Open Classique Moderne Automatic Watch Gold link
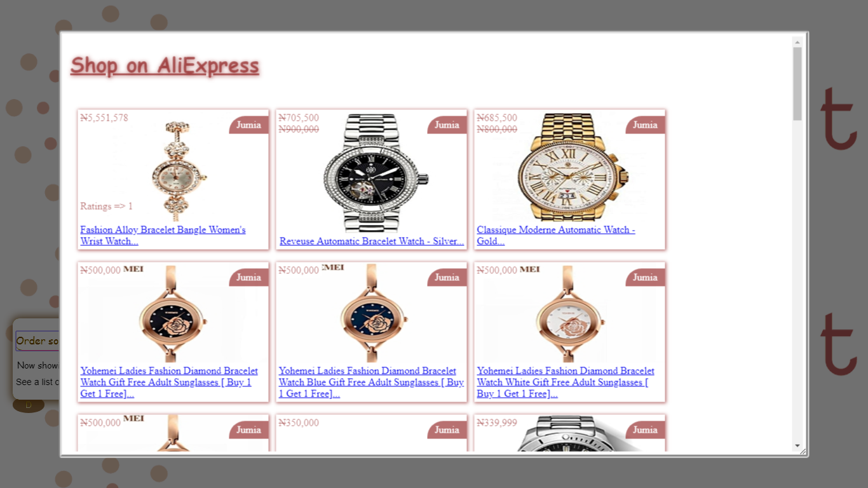The height and width of the screenshot is (488, 868). 556,236
